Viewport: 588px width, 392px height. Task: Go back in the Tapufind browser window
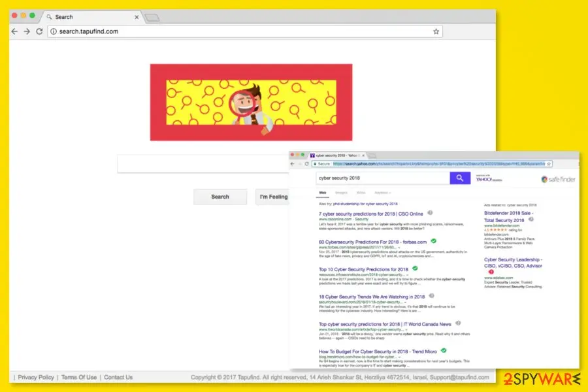point(14,31)
